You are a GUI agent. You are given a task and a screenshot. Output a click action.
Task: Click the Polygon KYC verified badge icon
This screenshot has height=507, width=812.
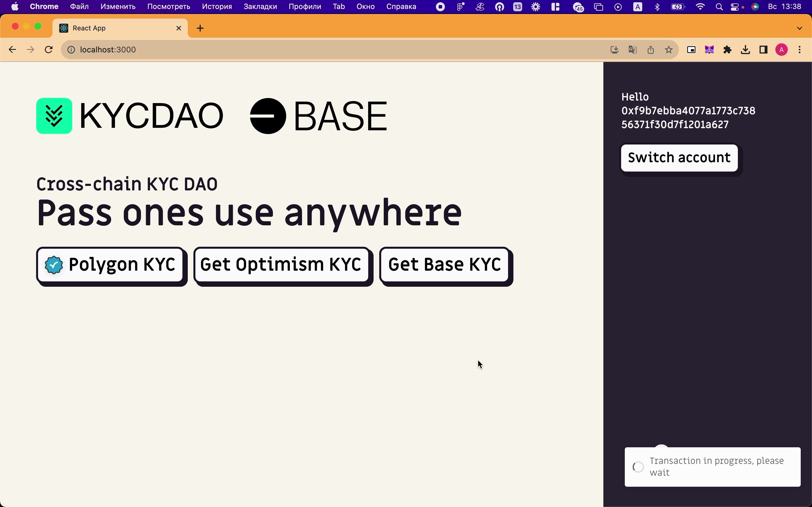(54, 265)
